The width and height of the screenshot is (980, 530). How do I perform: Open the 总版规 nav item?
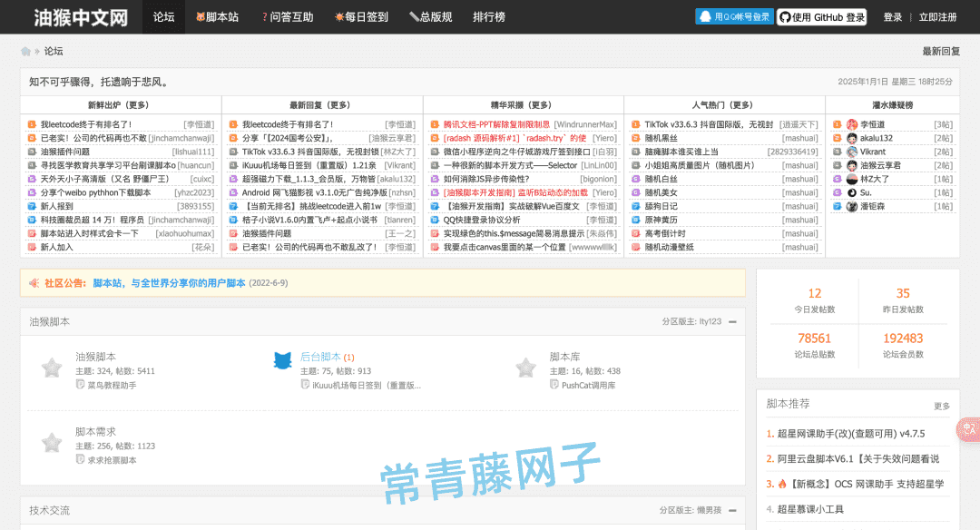tap(431, 17)
